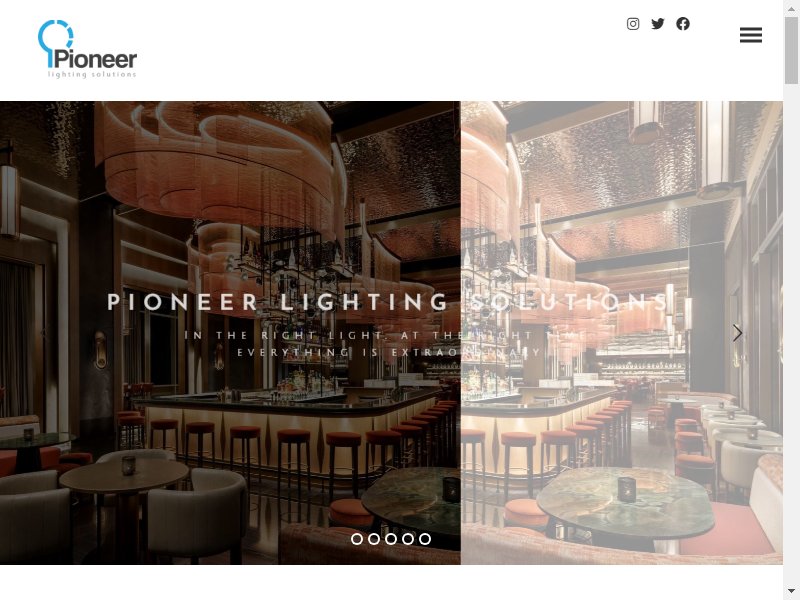Select the fifth slider dot
The height and width of the screenshot is (600, 800).
click(x=425, y=539)
